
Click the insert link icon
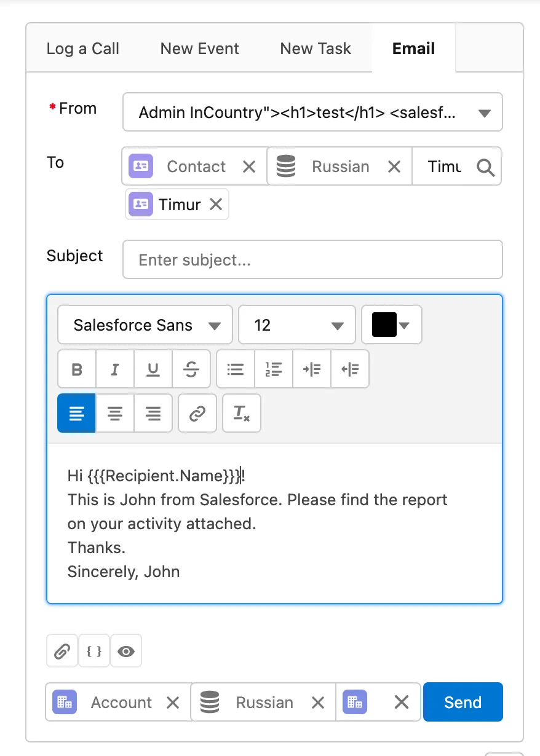pyautogui.click(x=197, y=414)
